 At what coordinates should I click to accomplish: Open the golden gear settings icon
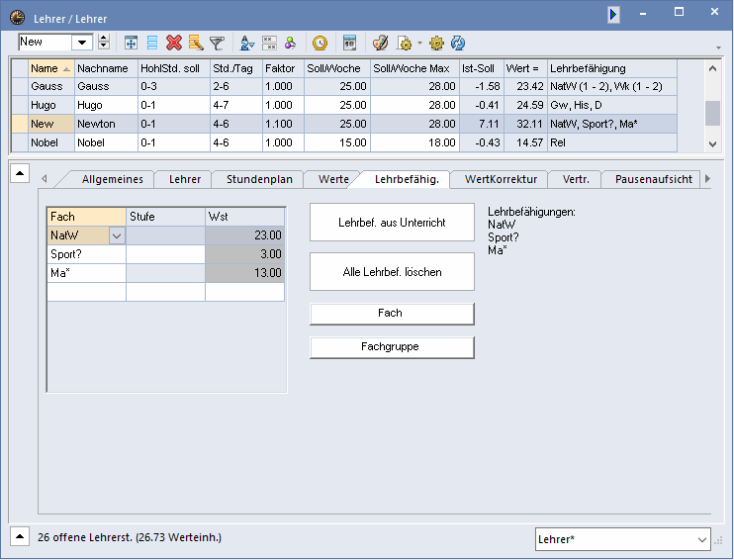pos(436,44)
